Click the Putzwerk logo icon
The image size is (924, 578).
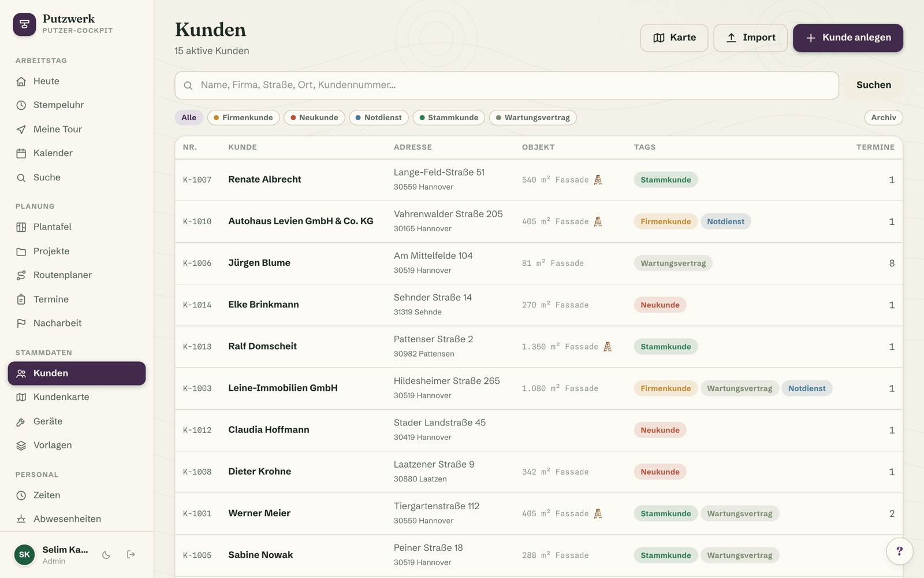[x=24, y=24]
